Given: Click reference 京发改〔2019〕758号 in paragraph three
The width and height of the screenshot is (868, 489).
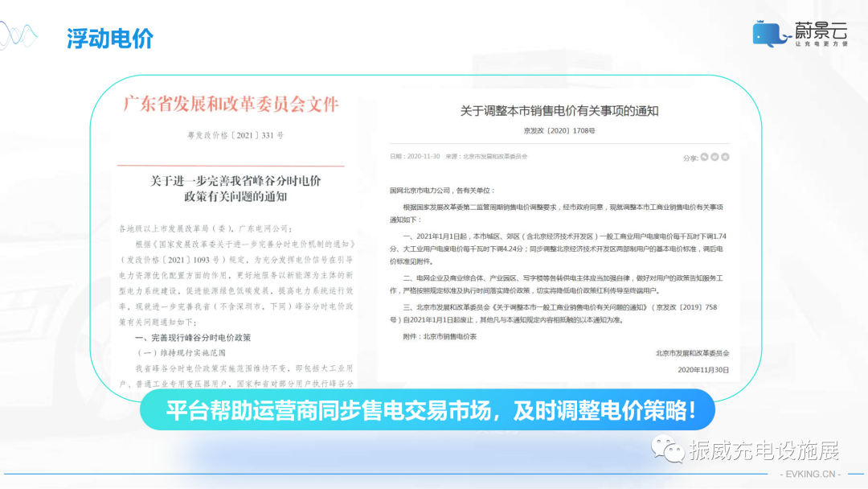Looking at the screenshot, I should point(686,309).
